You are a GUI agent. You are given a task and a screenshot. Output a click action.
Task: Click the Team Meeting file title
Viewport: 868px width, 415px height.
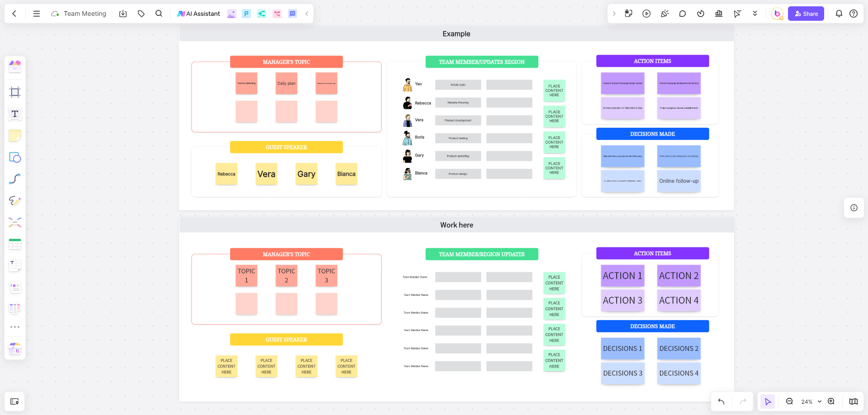[x=85, y=14]
